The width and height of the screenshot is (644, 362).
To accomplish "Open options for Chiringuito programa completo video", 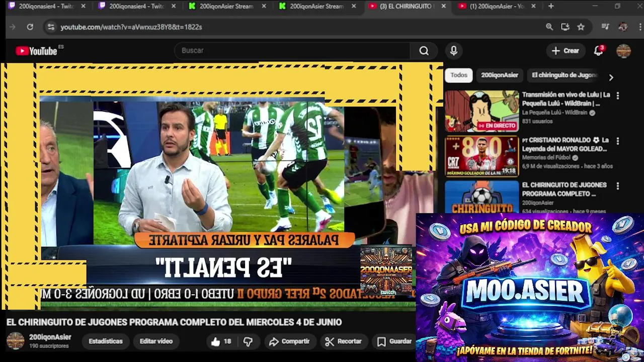I will tap(618, 186).
